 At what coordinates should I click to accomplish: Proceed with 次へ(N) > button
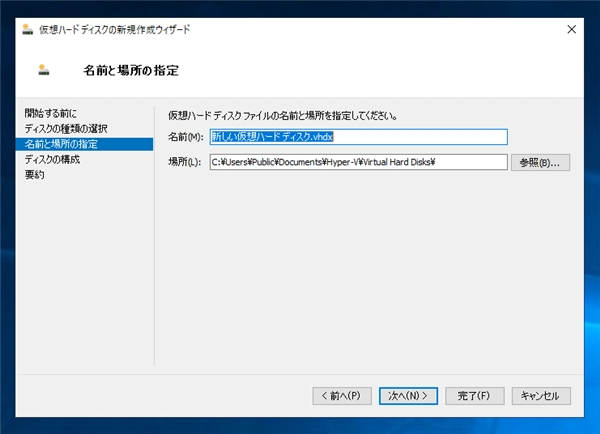tap(408, 396)
